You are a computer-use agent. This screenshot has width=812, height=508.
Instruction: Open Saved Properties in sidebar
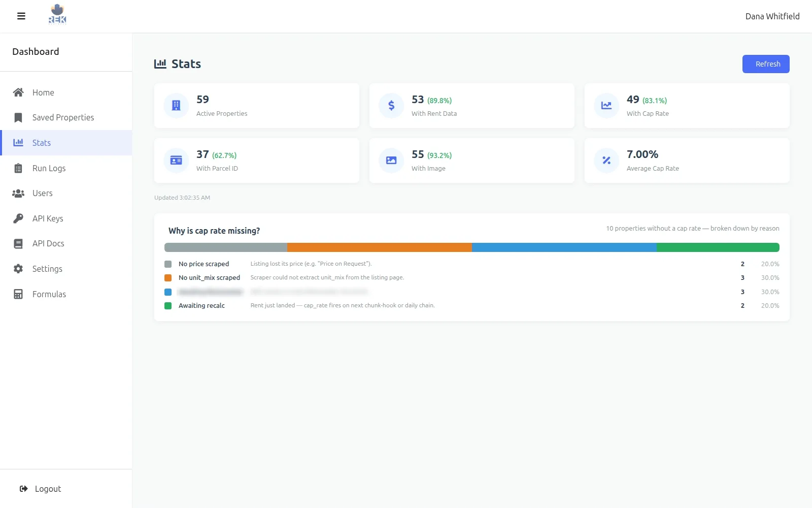point(66,118)
